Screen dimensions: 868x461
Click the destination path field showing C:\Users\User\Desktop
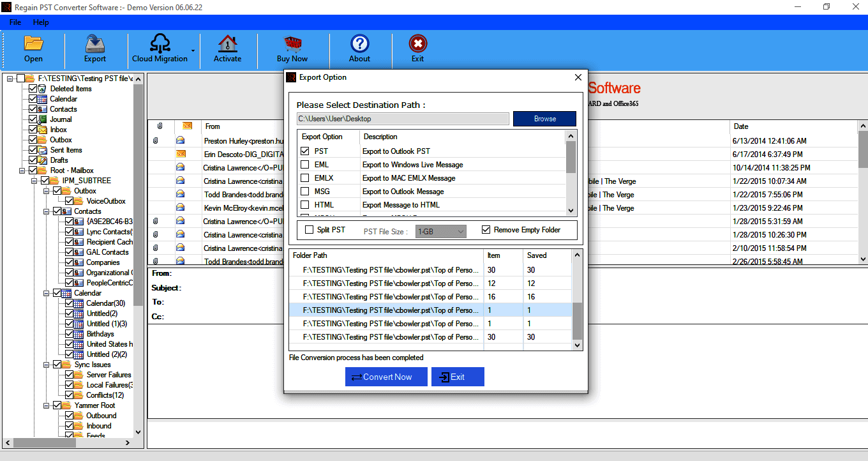pyautogui.click(x=403, y=119)
